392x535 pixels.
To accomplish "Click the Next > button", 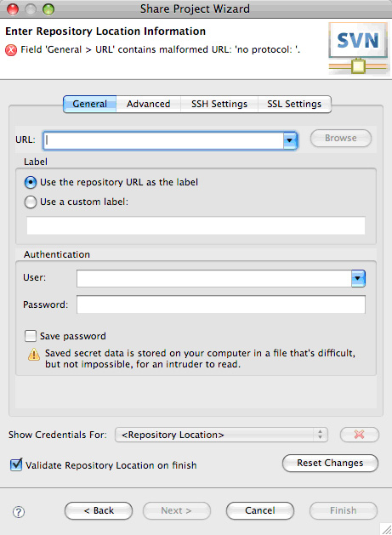I will click(177, 511).
